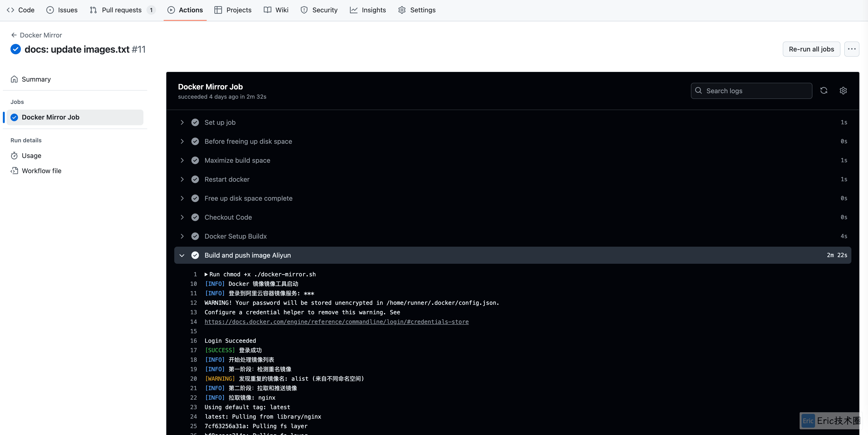
Task: Expand Free up disk space complete step
Action: click(513, 198)
